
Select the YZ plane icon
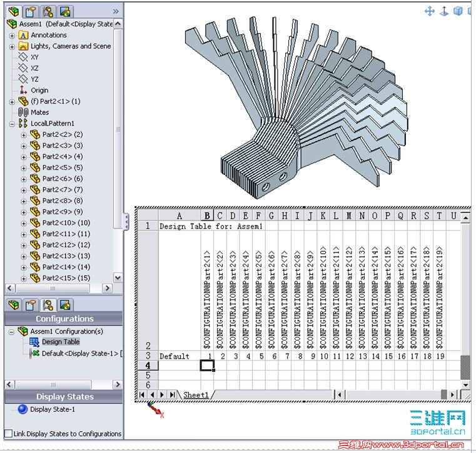(x=23, y=79)
